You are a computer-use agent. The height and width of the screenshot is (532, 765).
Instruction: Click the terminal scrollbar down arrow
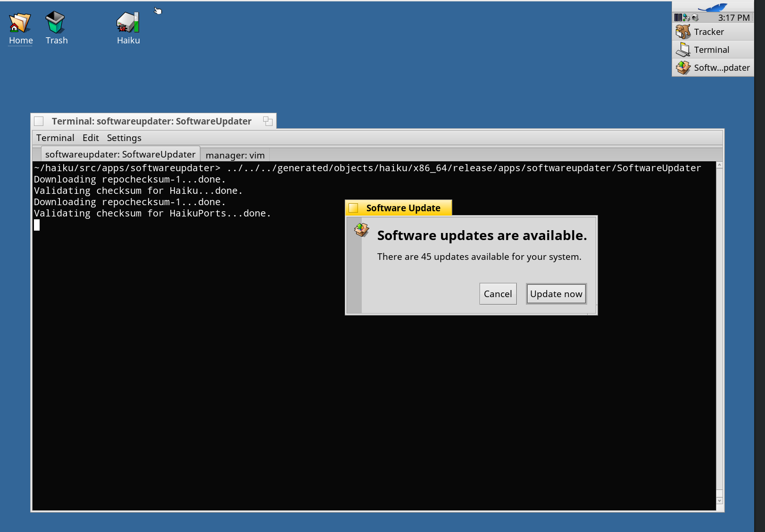(x=719, y=500)
